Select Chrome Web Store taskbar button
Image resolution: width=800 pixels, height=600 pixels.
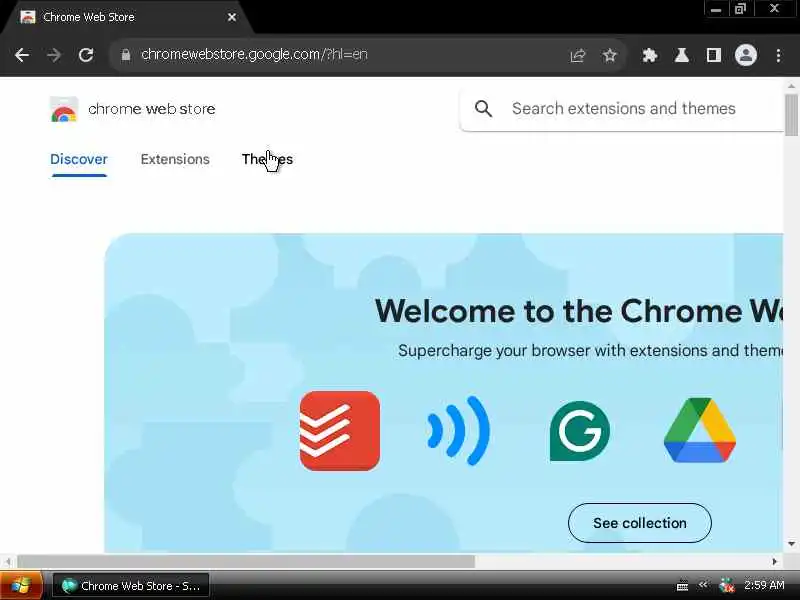pyautogui.click(x=131, y=586)
